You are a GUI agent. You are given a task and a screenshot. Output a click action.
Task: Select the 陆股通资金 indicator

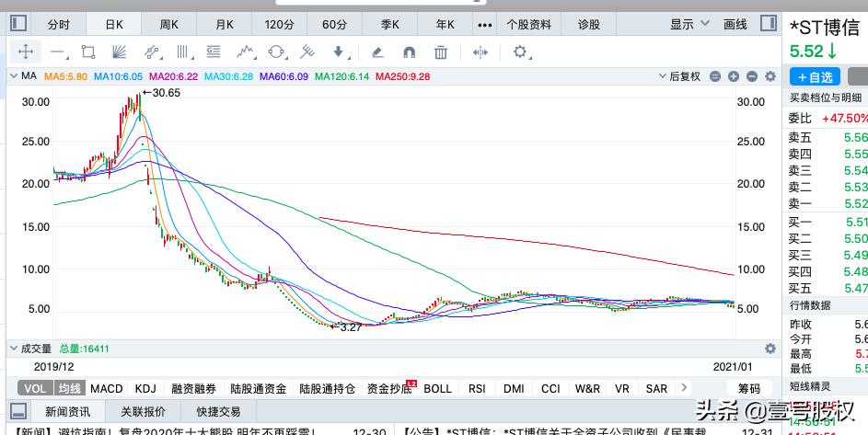click(259, 388)
